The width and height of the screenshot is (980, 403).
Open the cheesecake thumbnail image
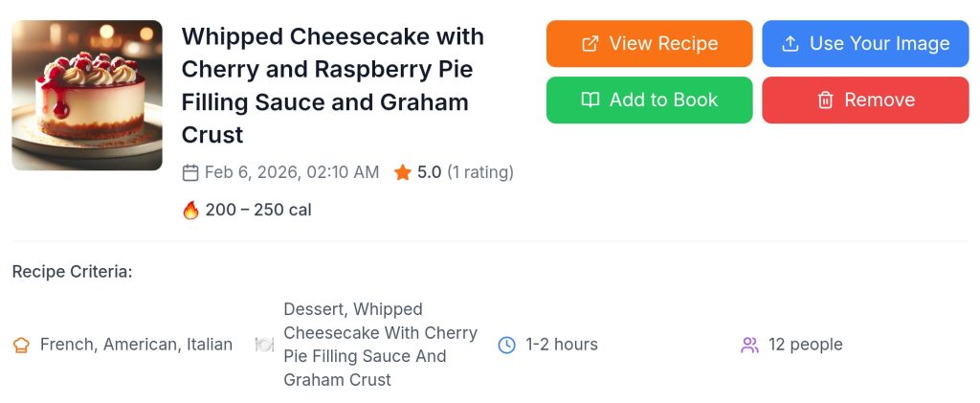pyautogui.click(x=87, y=96)
